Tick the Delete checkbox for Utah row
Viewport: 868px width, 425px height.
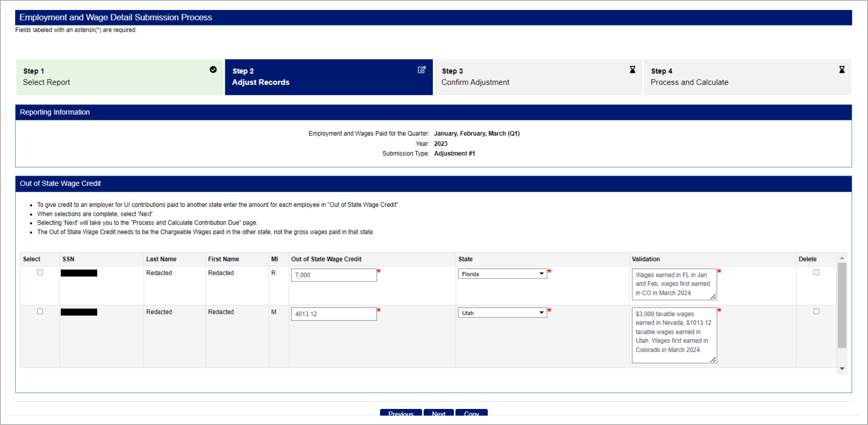coord(816,311)
